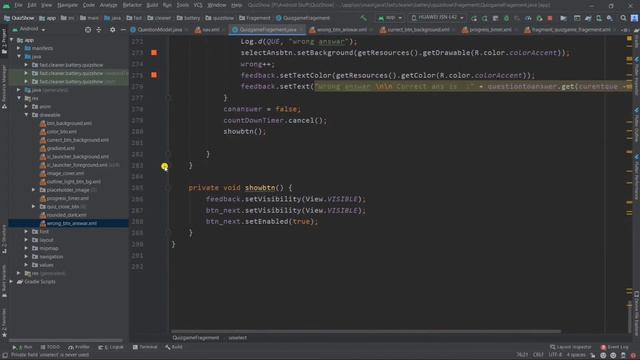640x360 pixels.
Task: Switch to QuestionModel.java tab
Action: [160, 30]
